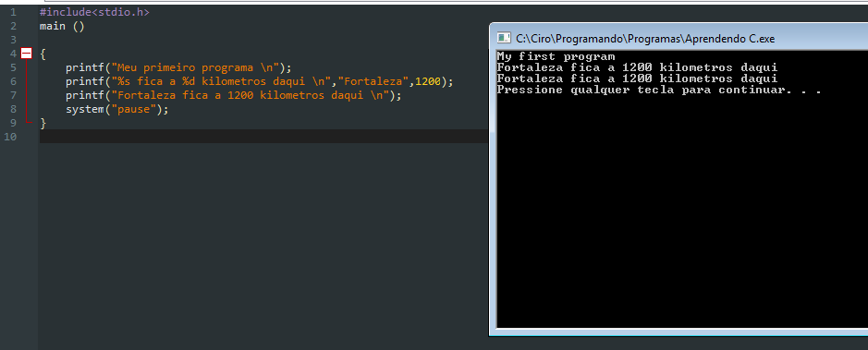Click "Pressione qualquer tecla para continuar" console text
This screenshot has width=868, height=350.
coord(640,90)
